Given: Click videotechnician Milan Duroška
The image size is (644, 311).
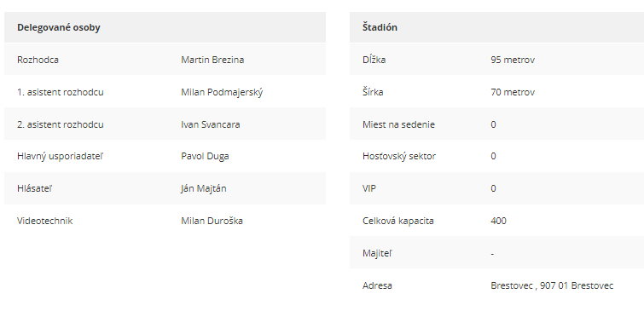Looking at the screenshot, I should pos(212,221).
